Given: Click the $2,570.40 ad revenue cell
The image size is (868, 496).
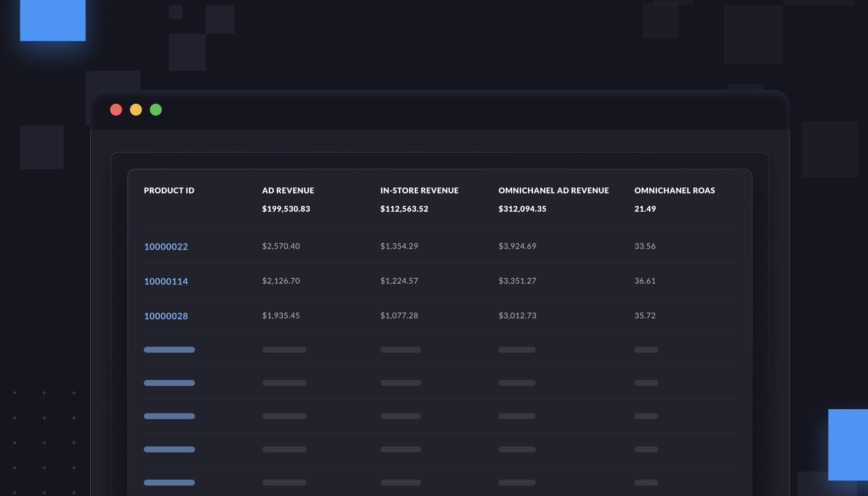Looking at the screenshot, I should tap(281, 246).
